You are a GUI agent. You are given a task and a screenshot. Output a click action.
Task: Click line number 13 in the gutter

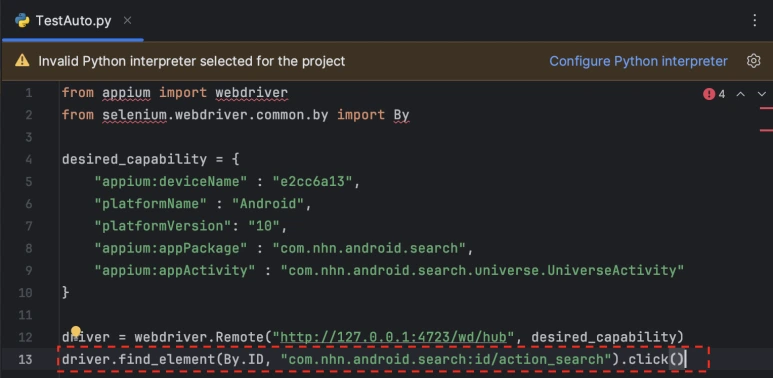[25, 359]
